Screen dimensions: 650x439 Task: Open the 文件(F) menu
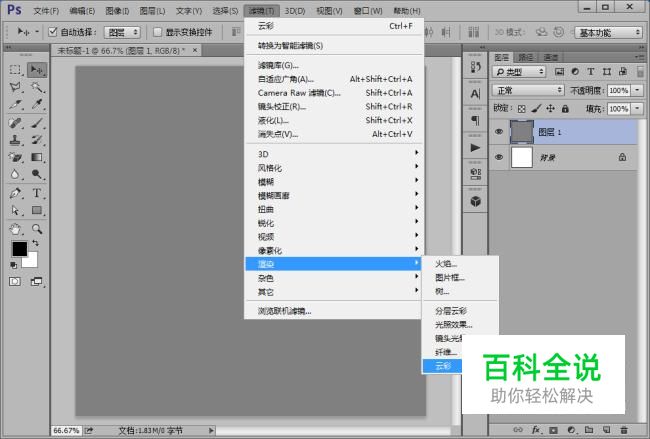pyautogui.click(x=46, y=11)
